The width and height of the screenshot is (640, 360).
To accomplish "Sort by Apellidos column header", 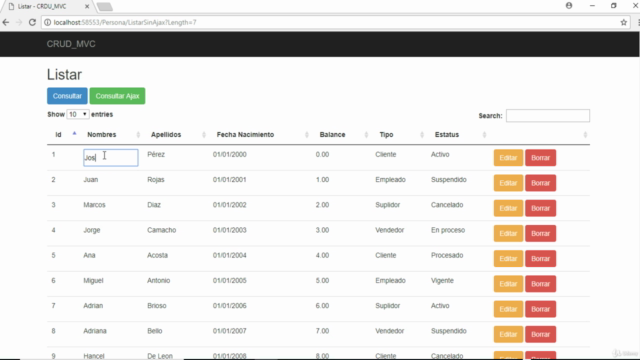I will click(x=166, y=135).
